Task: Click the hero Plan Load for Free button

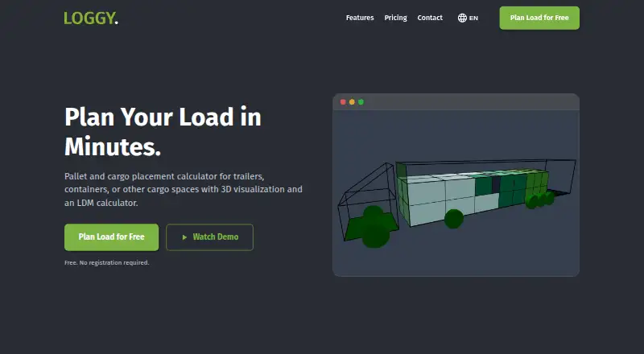Action: [111, 237]
